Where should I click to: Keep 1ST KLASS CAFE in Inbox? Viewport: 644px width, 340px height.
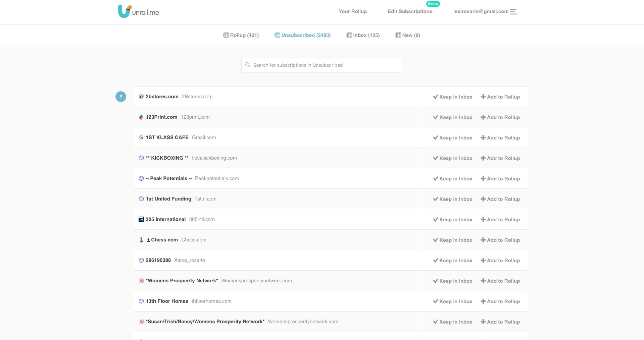(x=453, y=138)
